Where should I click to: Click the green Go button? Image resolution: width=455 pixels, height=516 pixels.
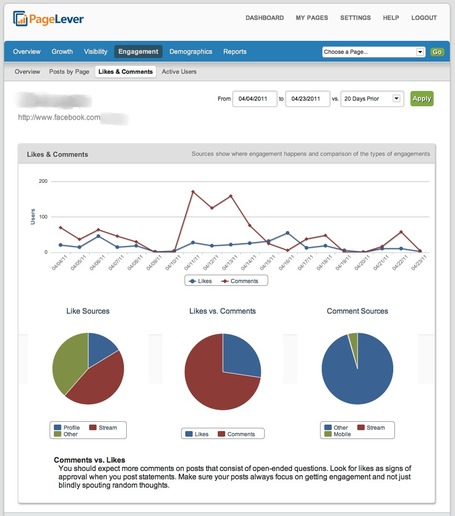(x=437, y=52)
